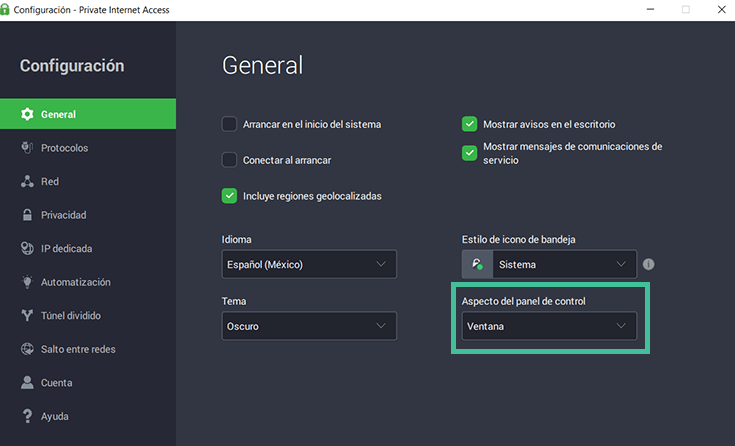
Task: Uncheck Incluye regiones geolocalizadas
Action: (x=229, y=196)
